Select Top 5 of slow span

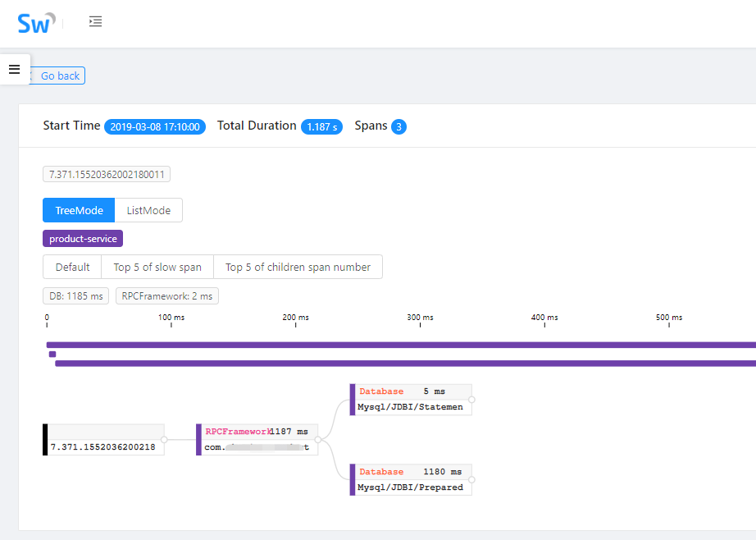click(x=157, y=267)
